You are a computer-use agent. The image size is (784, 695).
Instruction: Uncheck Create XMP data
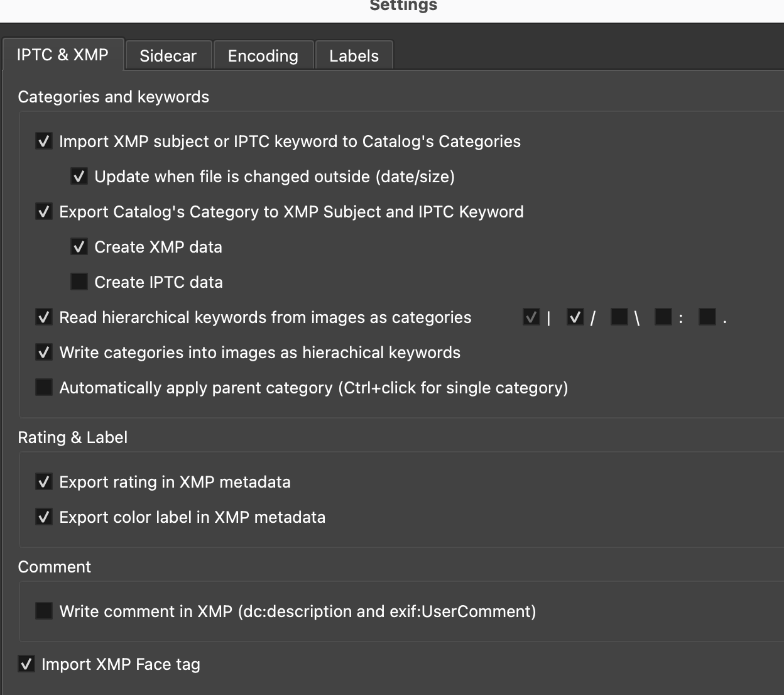(79, 247)
